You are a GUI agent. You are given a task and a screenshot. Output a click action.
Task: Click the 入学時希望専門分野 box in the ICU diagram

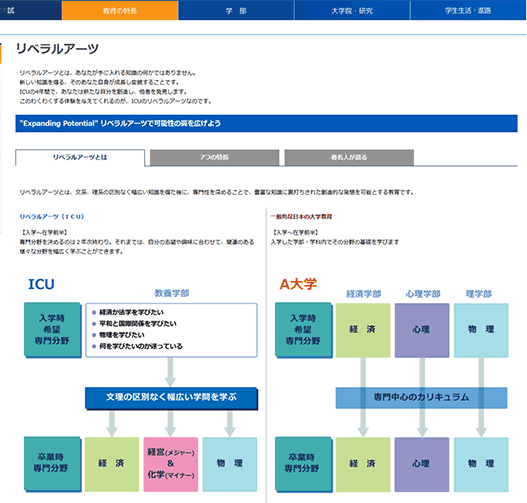52,330
